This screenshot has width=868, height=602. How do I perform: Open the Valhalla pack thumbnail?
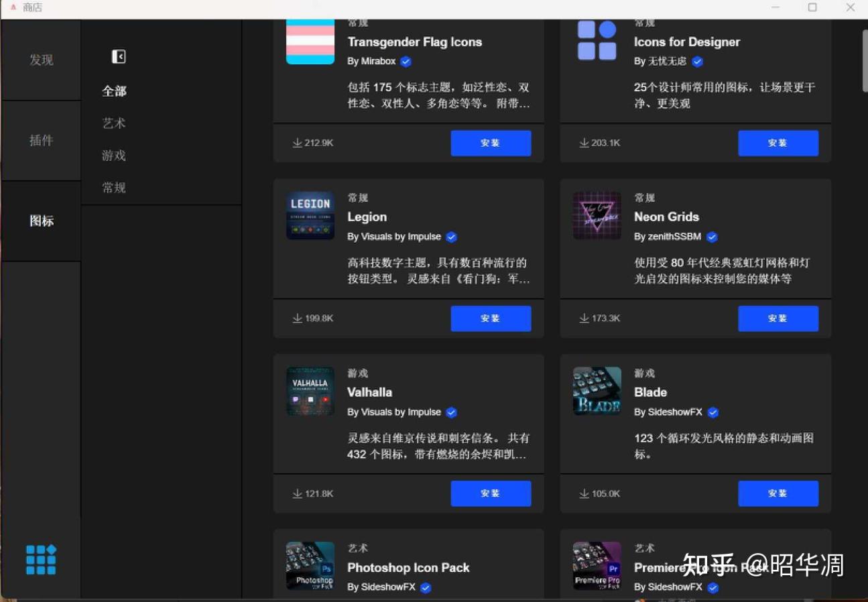tap(310, 391)
